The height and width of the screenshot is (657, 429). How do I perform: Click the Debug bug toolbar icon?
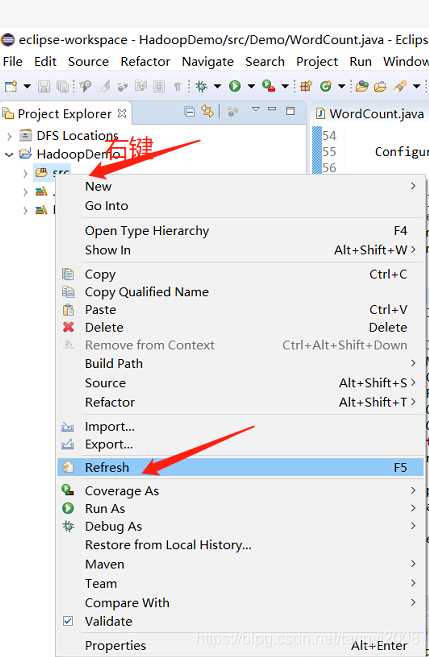(x=202, y=86)
